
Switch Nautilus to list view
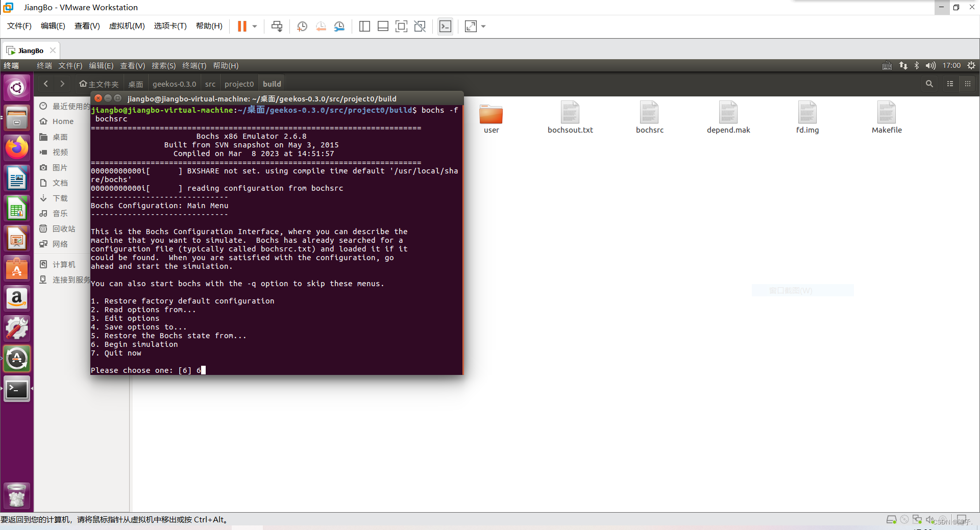(949, 83)
